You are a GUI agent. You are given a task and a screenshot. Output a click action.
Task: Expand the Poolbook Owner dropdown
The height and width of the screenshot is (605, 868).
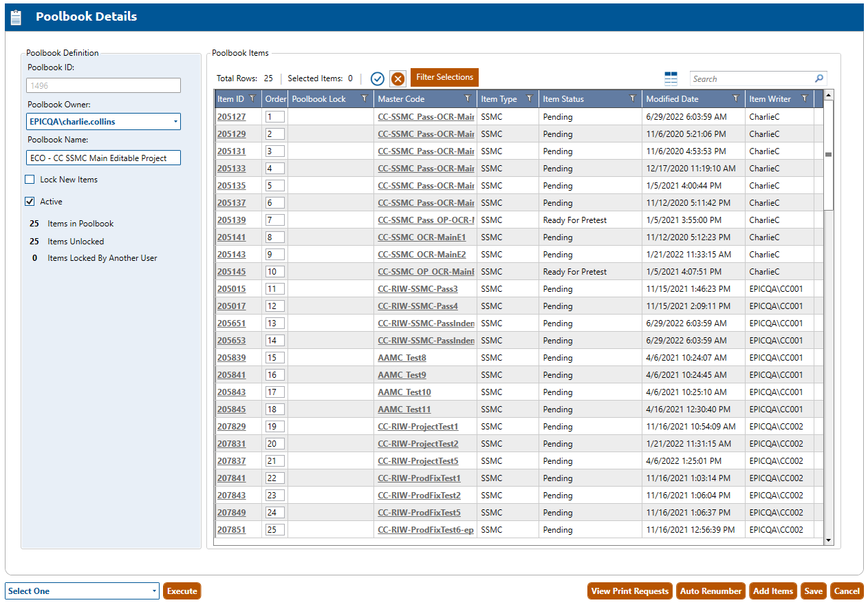click(175, 122)
